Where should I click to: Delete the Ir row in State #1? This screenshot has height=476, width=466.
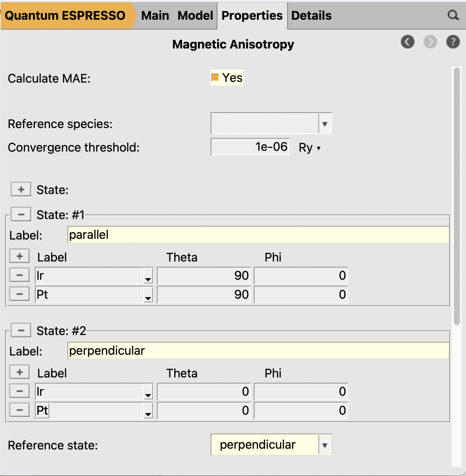[x=20, y=276]
